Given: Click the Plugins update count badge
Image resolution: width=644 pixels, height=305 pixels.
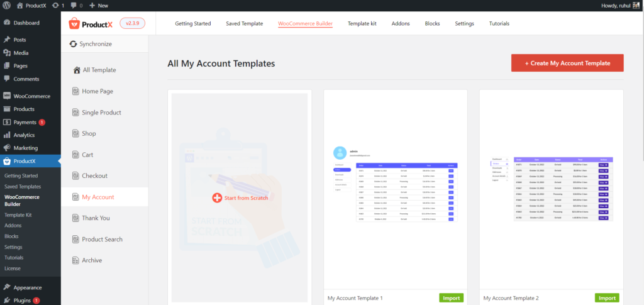Looking at the screenshot, I should point(36,301).
